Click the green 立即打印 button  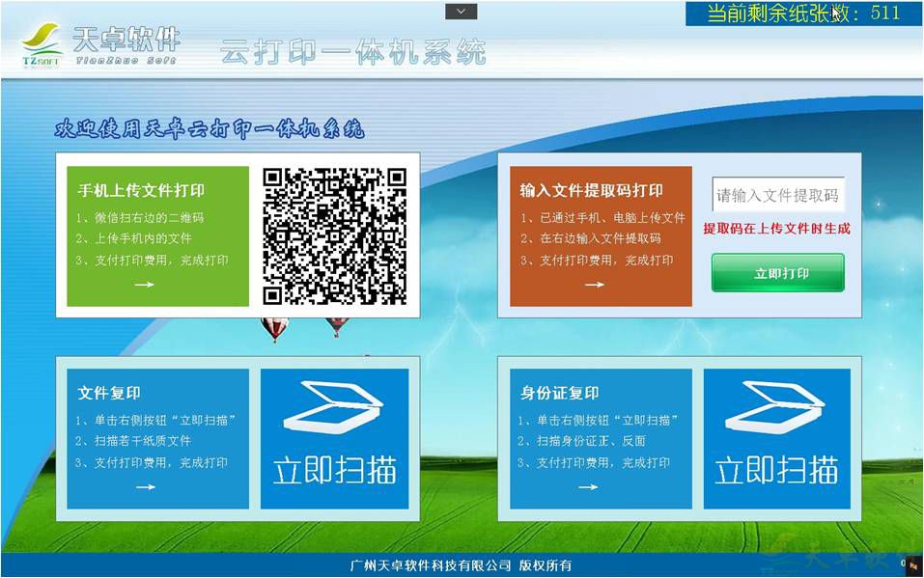coord(776,273)
